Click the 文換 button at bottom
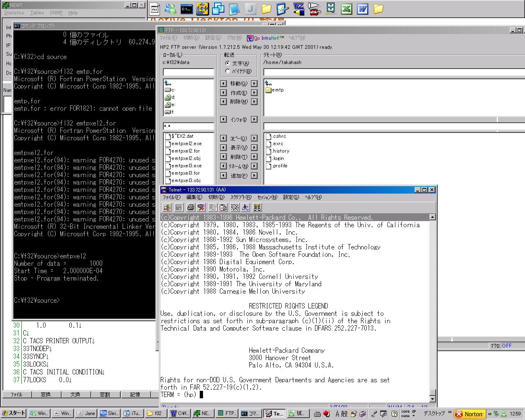The width and height of the screenshot is (525, 420). point(75,395)
